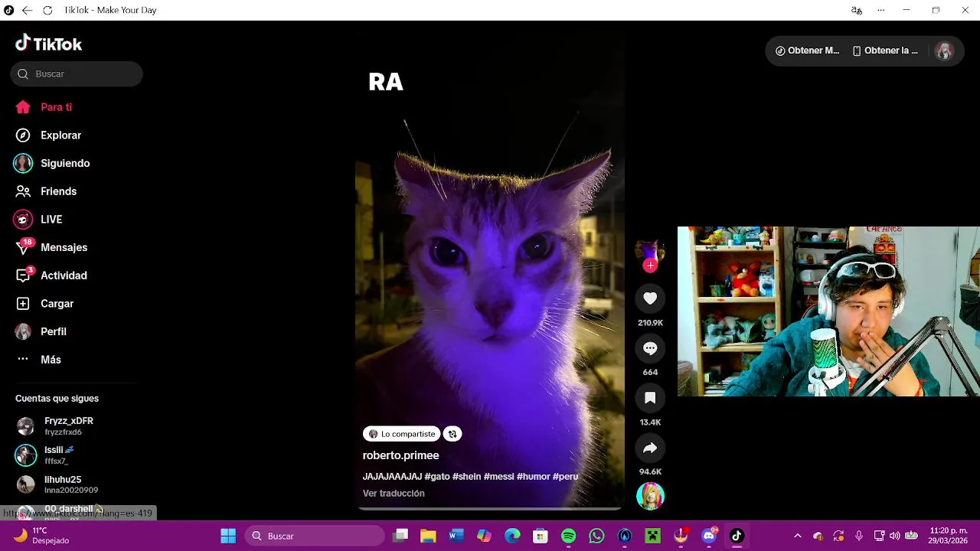The width and height of the screenshot is (980, 551).
Task: Reload the page with refresh icon
Action: (x=47, y=10)
